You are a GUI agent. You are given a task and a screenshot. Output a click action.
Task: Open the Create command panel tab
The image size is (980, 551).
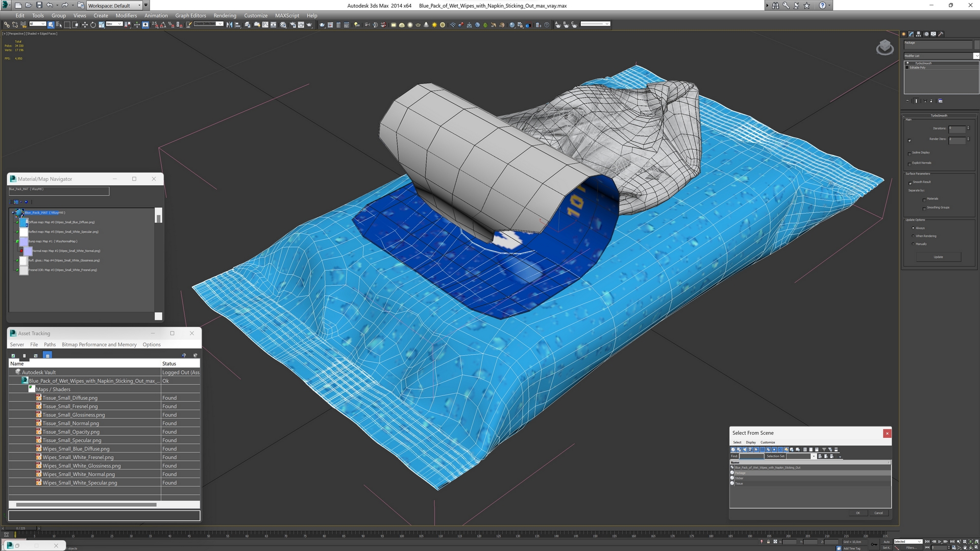(904, 34)
